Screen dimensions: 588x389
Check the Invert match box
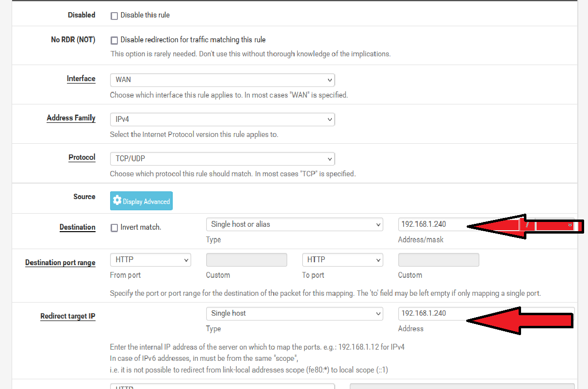[114, 228]
